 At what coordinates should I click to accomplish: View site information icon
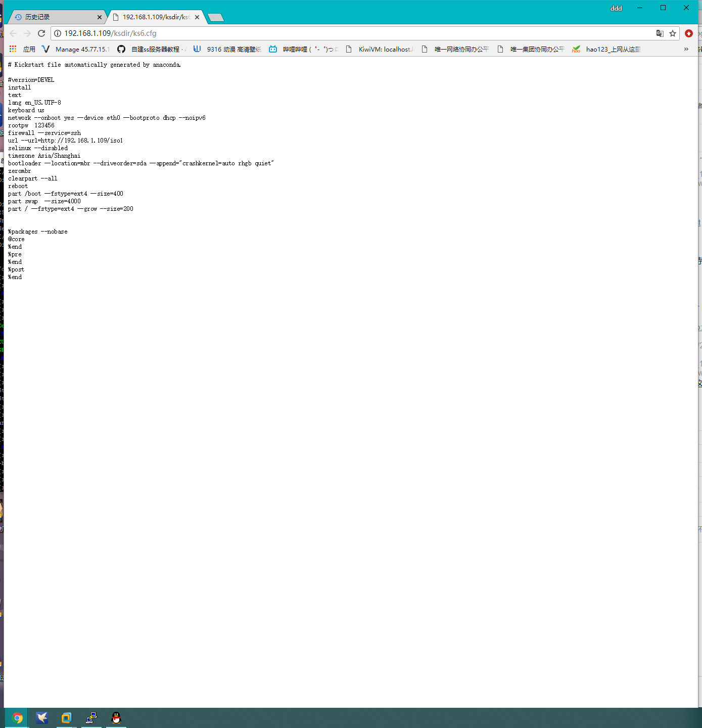coord(58,33)
